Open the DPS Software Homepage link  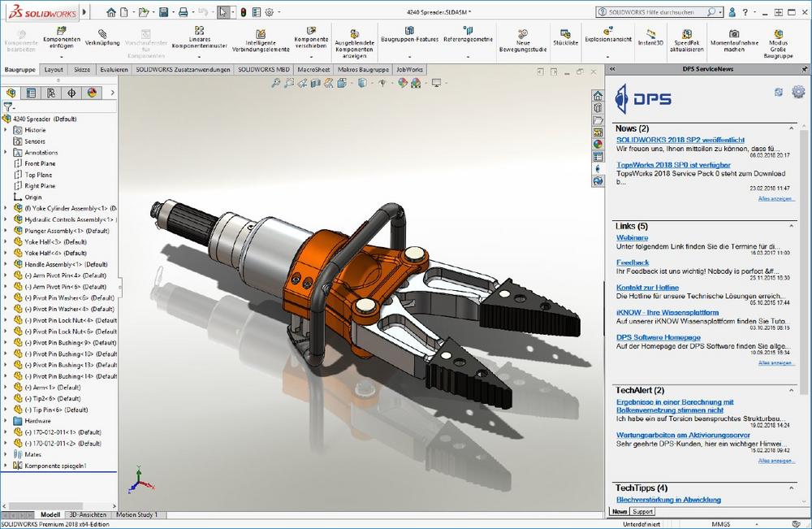(659, 337)
